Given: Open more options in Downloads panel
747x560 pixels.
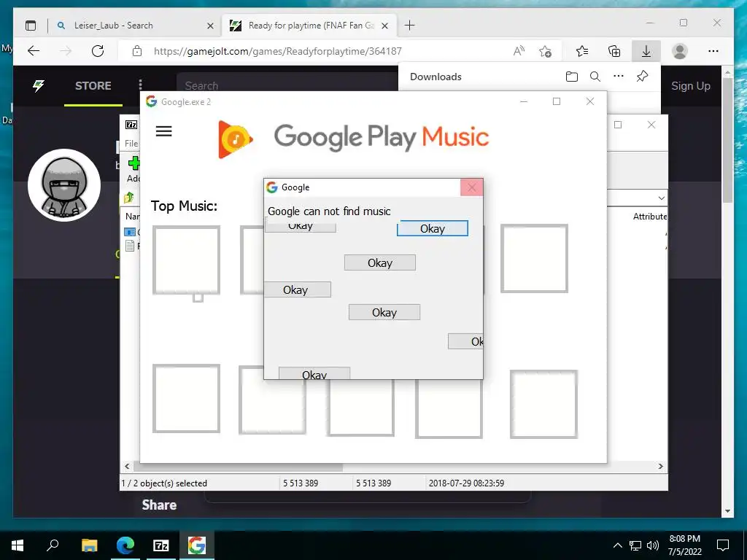Looking at the screenshot, I should pyautogui.click(x=619, y=76).
